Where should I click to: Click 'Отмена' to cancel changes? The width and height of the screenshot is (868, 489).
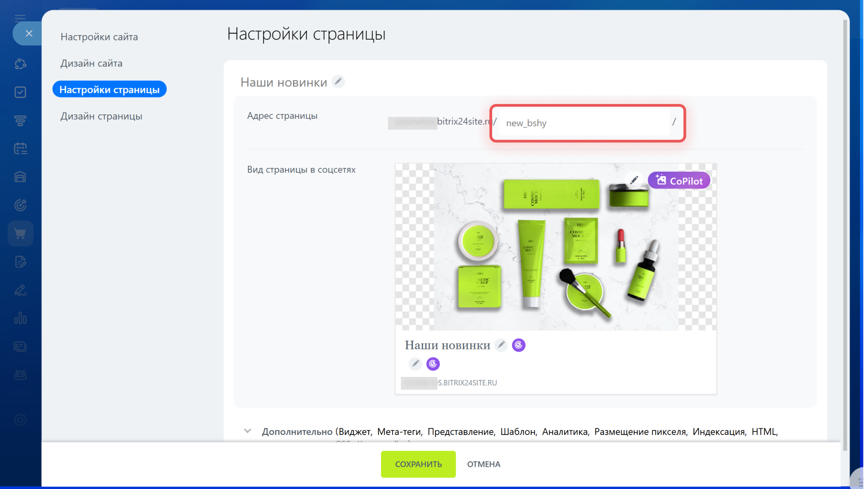click(484, 464)
